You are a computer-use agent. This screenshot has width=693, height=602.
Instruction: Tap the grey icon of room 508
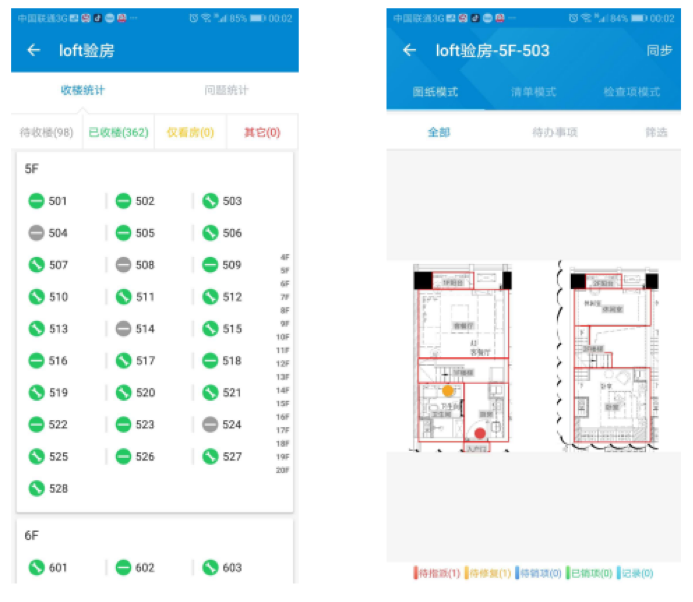pyautogui.click(x=123, y=265)
